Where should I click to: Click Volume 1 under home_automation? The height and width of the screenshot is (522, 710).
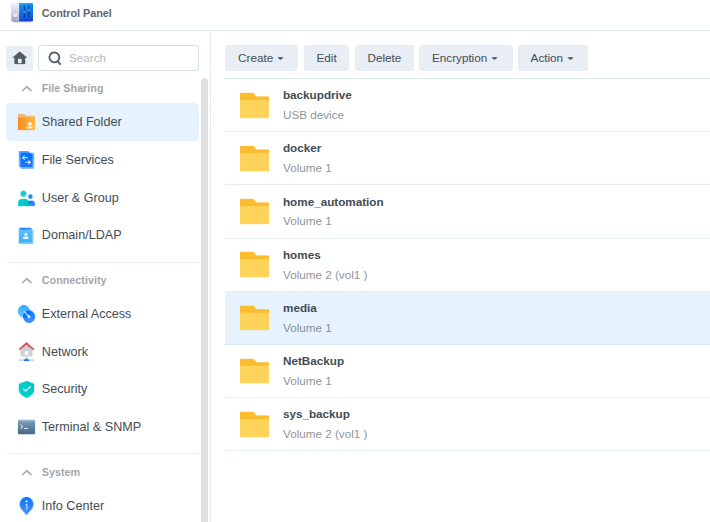click(x=307, y=221)
